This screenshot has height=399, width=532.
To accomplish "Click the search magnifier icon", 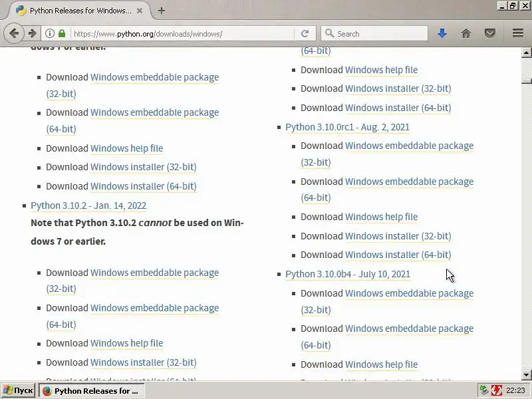I will [329, 33].
